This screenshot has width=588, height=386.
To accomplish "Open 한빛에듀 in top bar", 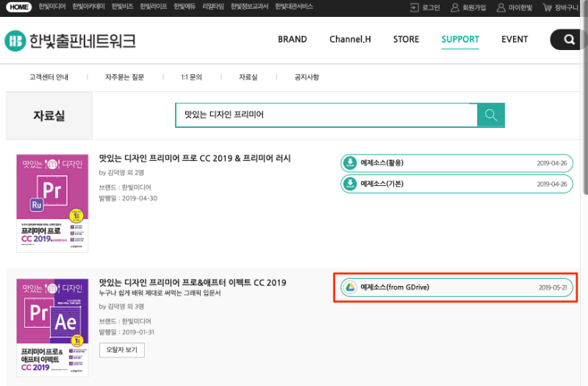I will [x=184, y=7].
